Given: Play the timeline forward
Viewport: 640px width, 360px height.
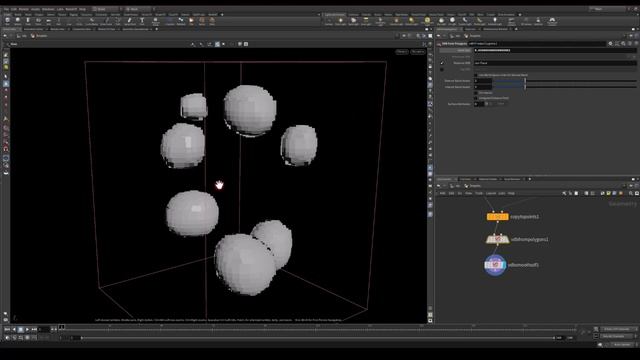Looking at the screenshot, I should [x=27, y=329].
